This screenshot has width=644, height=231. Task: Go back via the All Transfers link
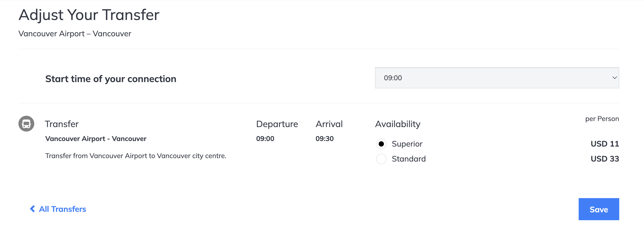(x=62, y=209)
